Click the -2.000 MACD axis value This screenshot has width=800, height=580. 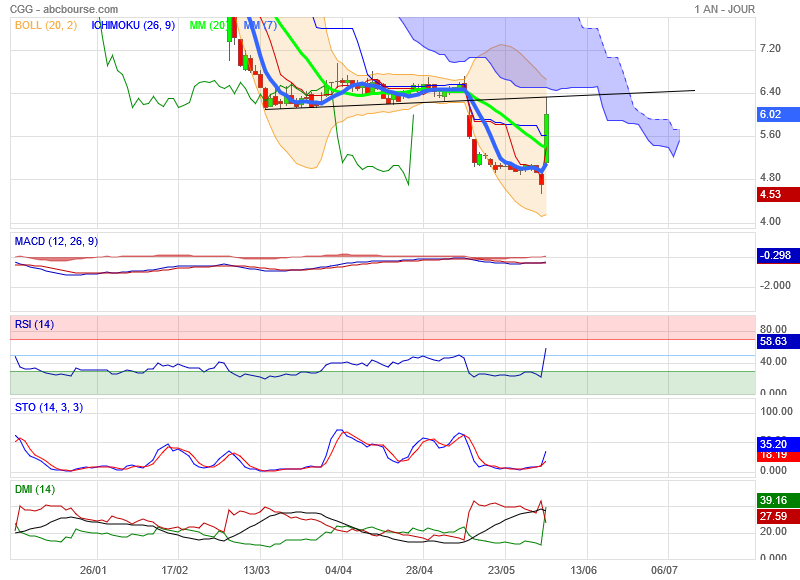[775, 285]
